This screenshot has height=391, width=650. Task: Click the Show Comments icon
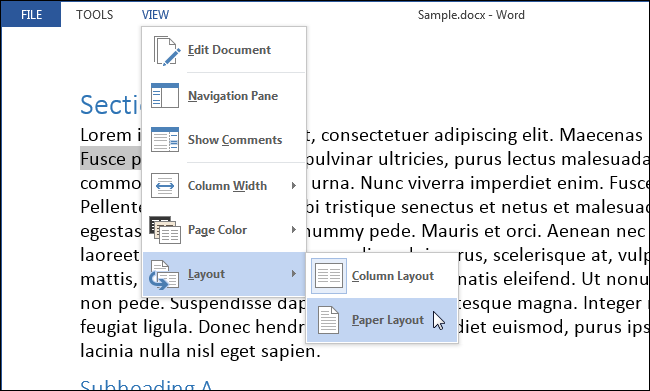(x=165, y=140)
